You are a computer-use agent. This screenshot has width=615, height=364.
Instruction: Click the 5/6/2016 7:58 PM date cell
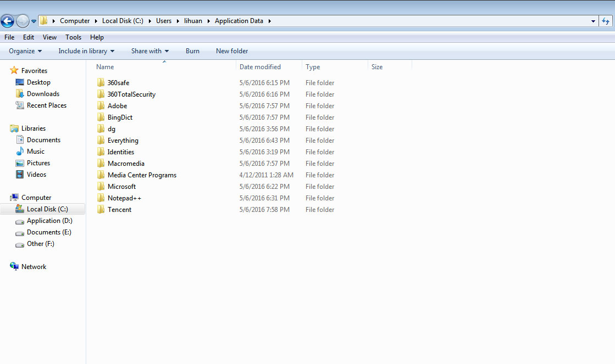[264, 210]
